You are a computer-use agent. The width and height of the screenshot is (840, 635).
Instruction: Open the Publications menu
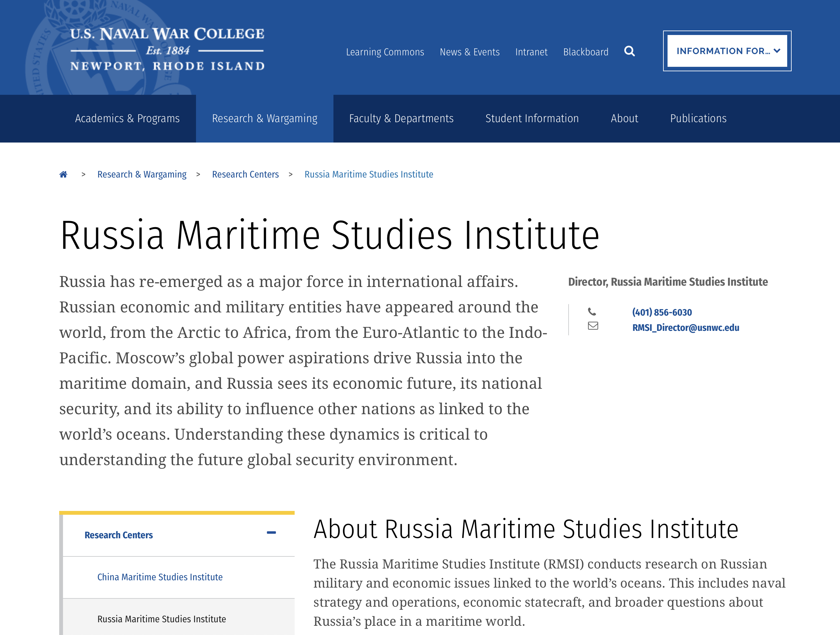click(x=698, y=118)
